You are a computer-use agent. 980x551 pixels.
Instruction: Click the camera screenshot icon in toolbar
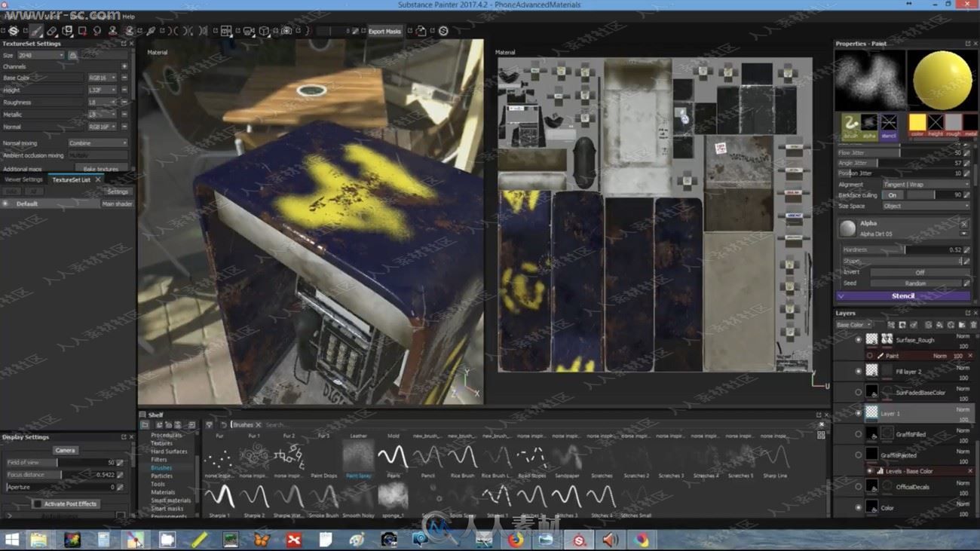click(x=286, y=31)
